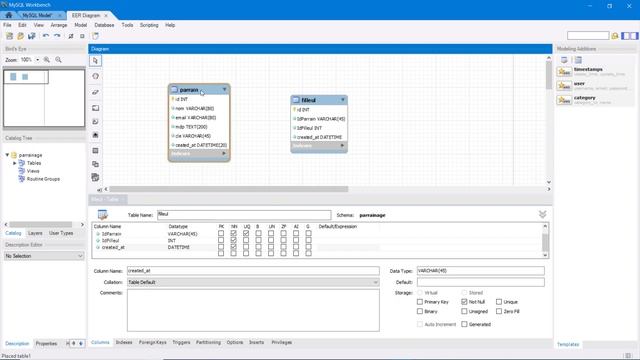Screen dimensions: 640x360
Task: Enable the Generated checkbox
Action: click(x=464, y=324)
